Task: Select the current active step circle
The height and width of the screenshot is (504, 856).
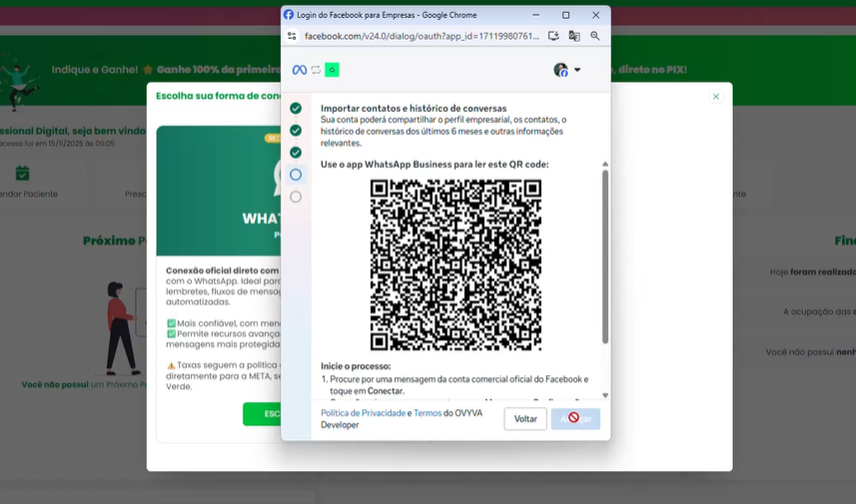Action: pyautogui.click(x=296, y=175)
